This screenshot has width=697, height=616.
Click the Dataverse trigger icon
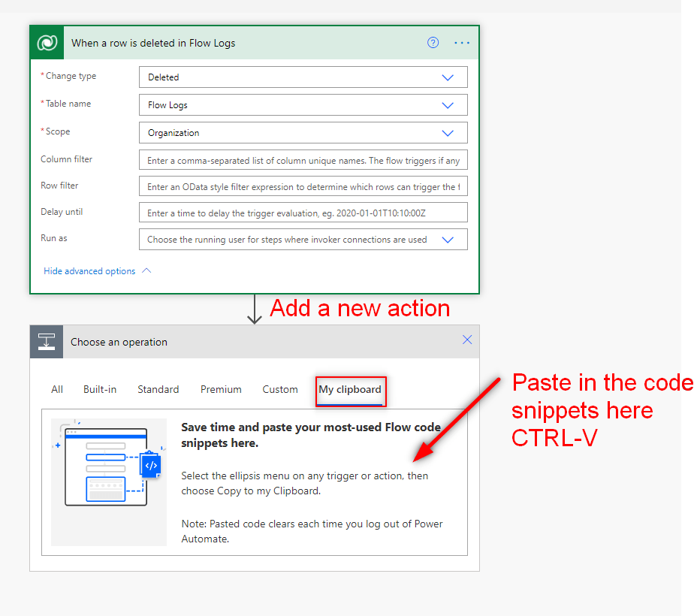47,43
